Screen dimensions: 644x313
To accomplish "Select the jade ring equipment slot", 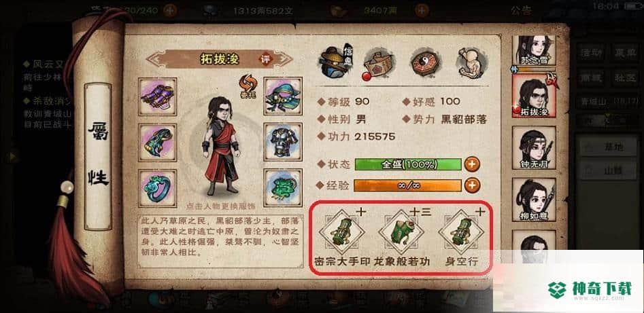I will [158, 188].
